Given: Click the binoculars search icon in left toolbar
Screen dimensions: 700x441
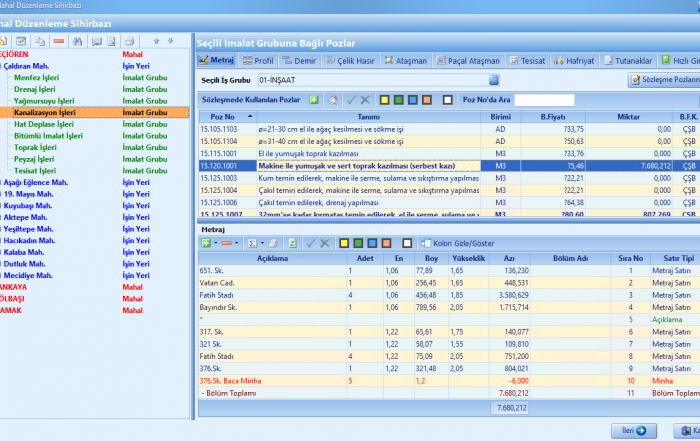Looking at the screenshot, I should 78,41.
